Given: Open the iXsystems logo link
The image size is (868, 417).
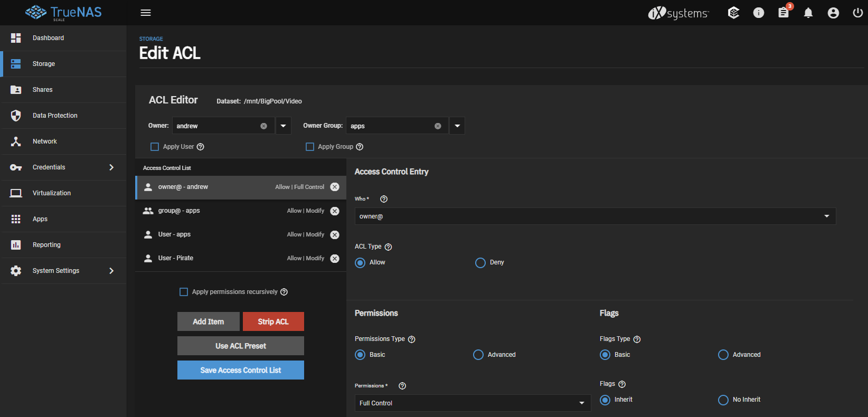Looking at the screenshot, I should (x=678, y=13).
